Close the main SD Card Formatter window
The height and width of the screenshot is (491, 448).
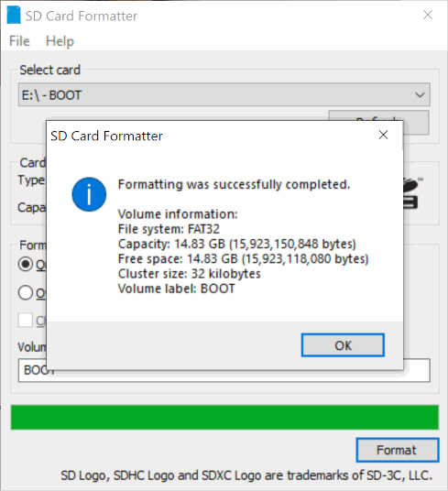pyautogui.click(x=428, y=15)
